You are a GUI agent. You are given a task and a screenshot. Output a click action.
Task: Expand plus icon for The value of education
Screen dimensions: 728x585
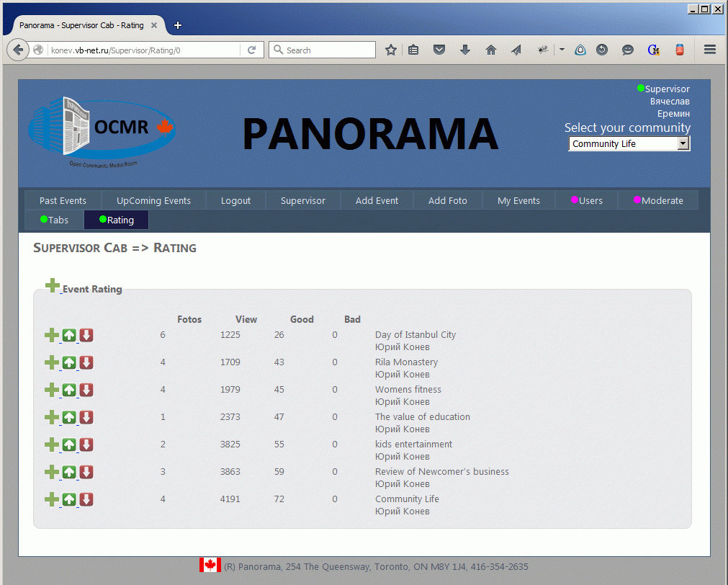(52, 417)
